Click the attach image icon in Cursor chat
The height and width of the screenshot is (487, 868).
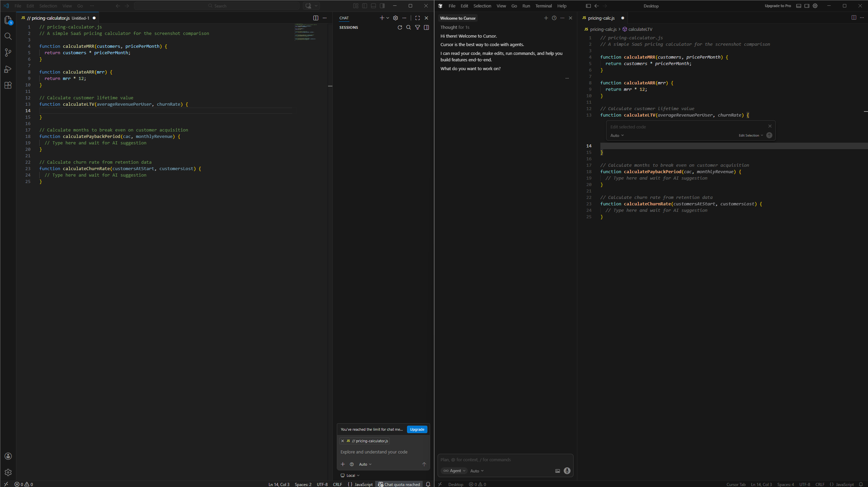click(557, 471)
